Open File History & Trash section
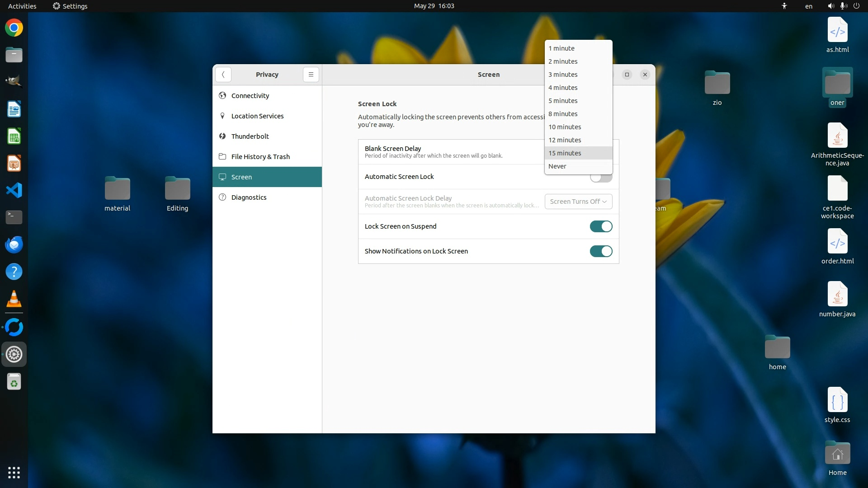868x488 pixels. [x=260, y=157]
